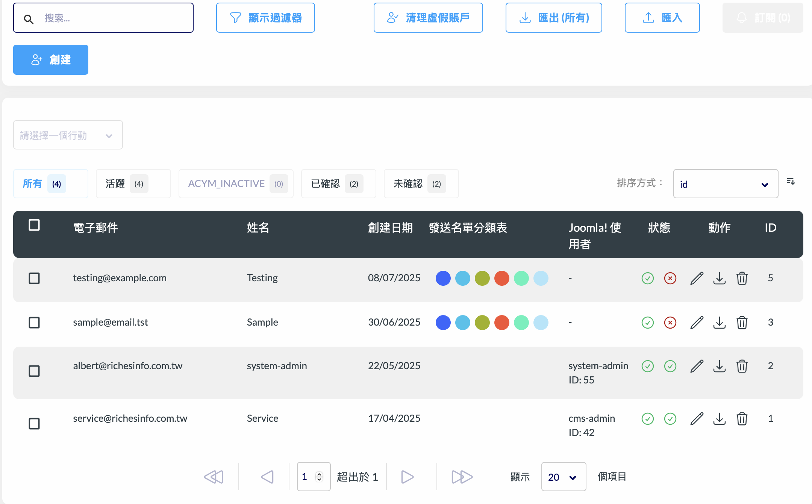Tick the select-all checkbox in table header
Image resolution: width=812 pixels, height=504 pixels.
[x=34, y=225]
